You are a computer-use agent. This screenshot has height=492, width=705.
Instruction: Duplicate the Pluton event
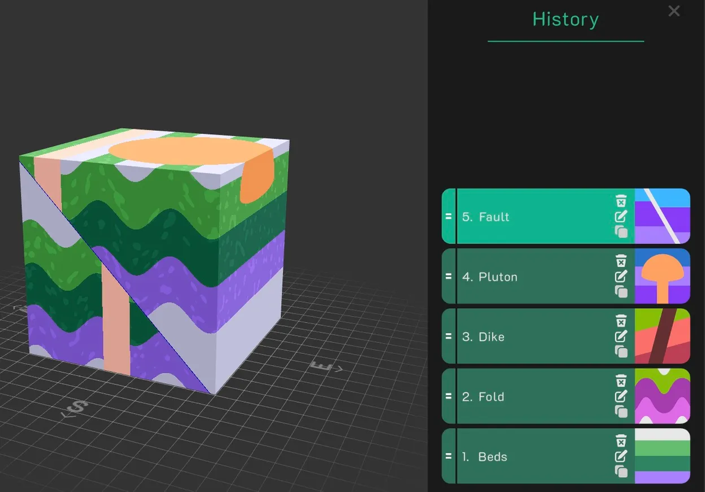[x=621, y=292]
